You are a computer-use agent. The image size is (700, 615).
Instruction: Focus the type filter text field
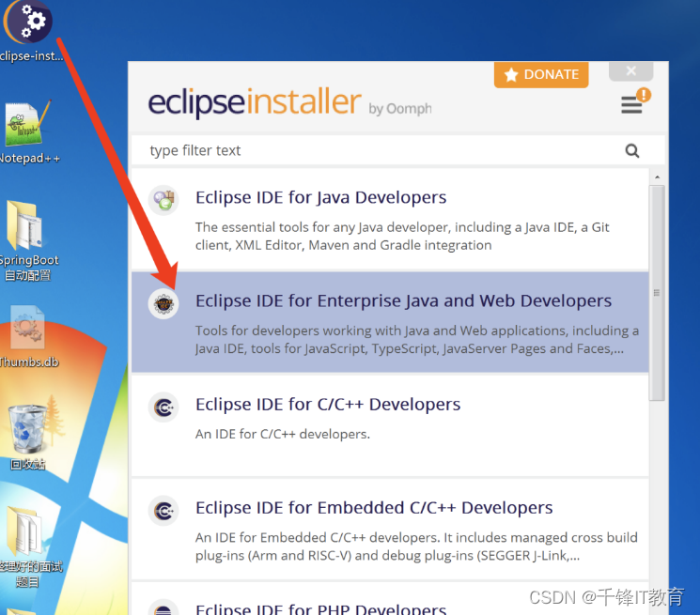point(397,151)
